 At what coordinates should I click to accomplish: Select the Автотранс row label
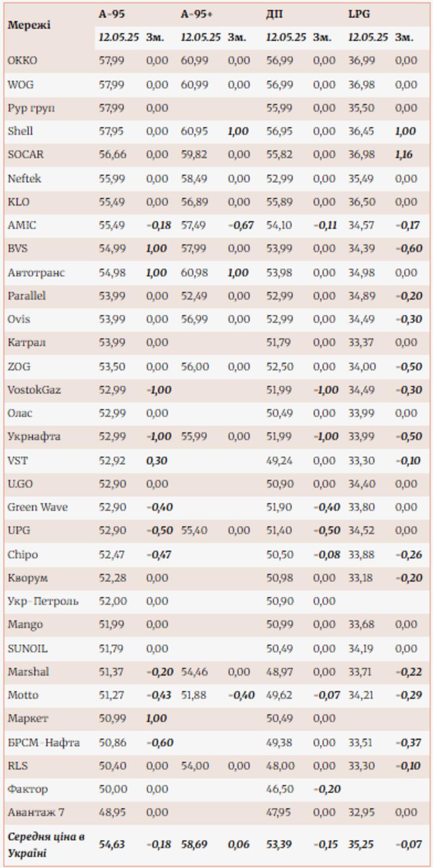tap(36, 272)
